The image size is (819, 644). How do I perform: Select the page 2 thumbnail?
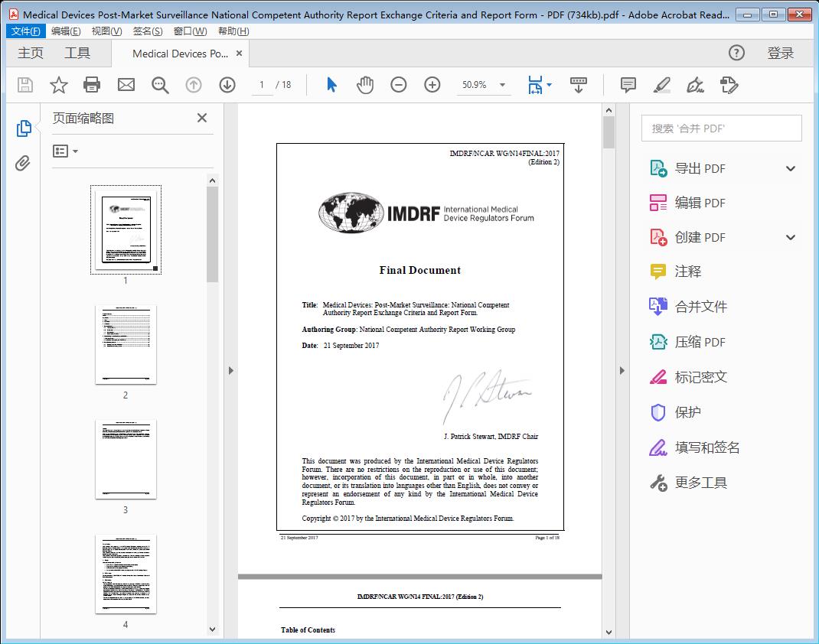[126, 345]
